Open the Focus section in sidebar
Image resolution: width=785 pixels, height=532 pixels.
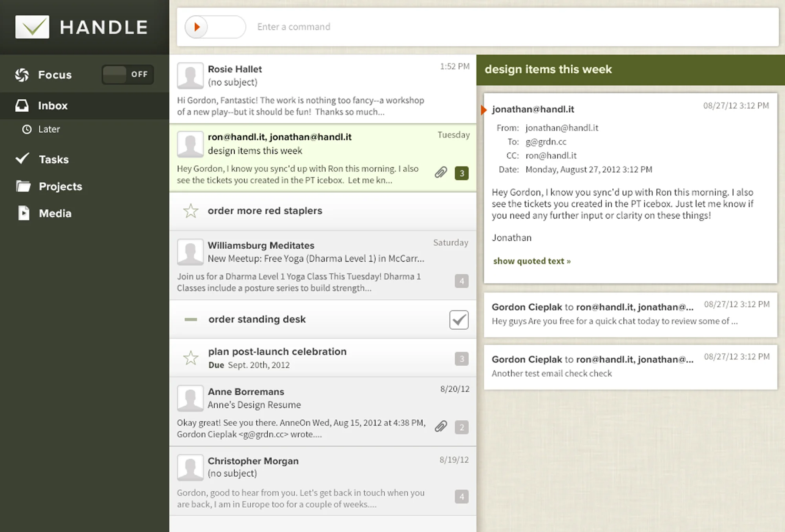click(x=55, y=75)
